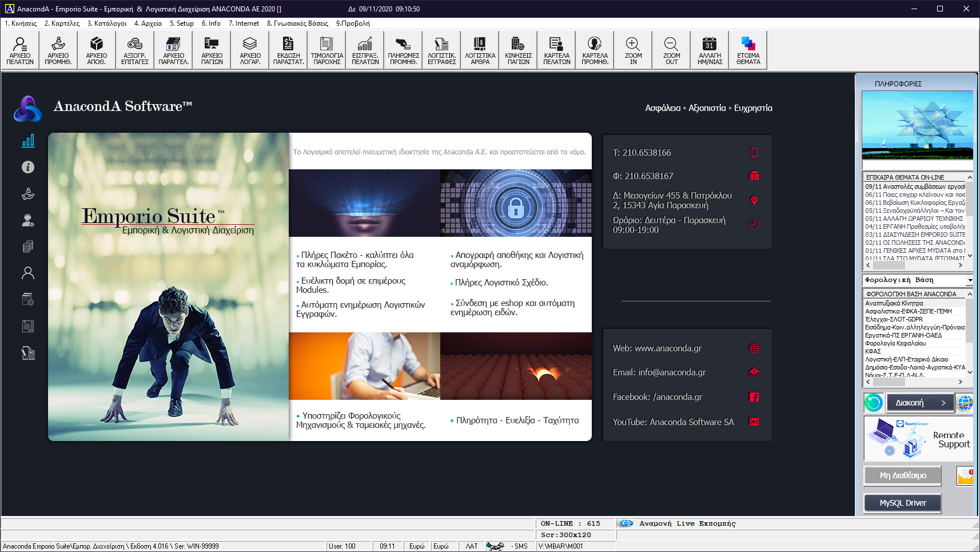The width and height of the screenshot is (980, 552).
Task: Open ΕΤΟΙΜΑ ΘΕΜΑΤΑ ready themes
Action: (748, 50)
